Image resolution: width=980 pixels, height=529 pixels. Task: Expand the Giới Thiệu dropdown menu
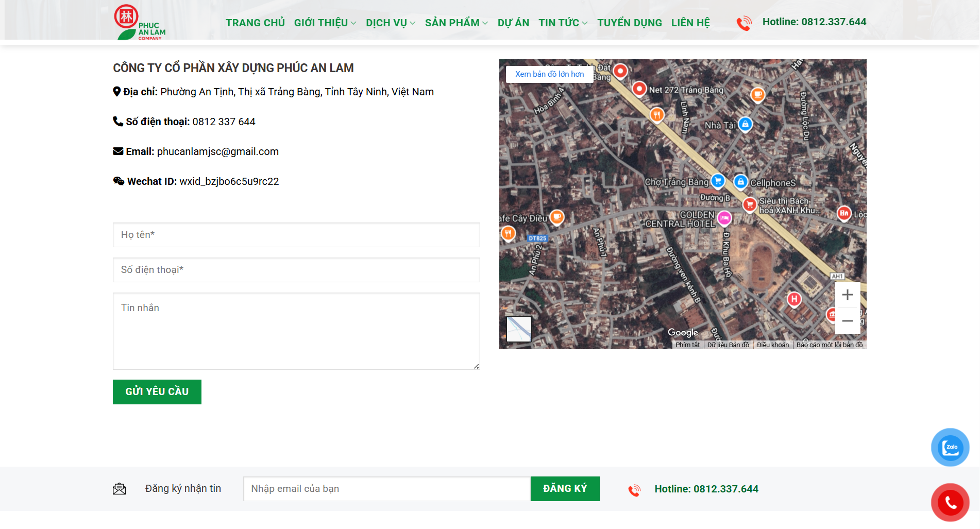pos(325,23)
